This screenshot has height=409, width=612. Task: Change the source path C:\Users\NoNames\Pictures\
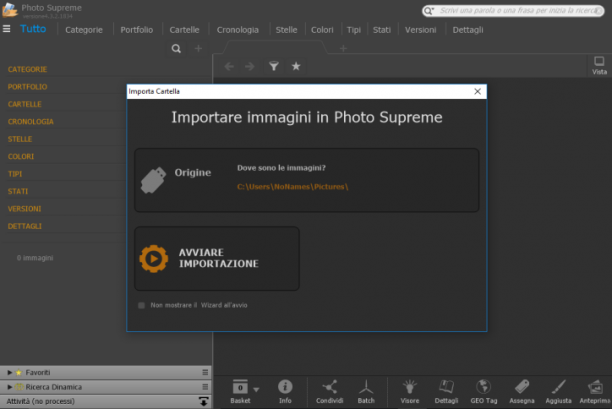[x=293, y=187]
